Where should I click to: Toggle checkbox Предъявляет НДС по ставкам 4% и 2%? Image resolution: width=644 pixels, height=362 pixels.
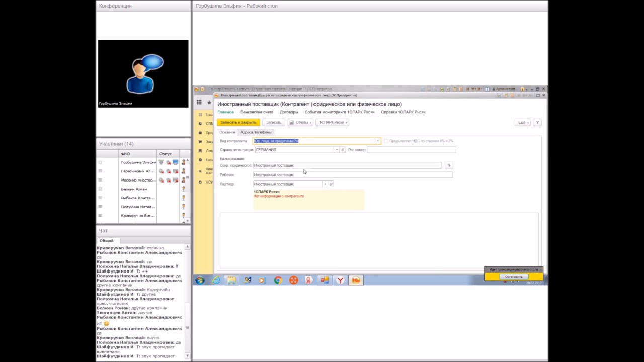coord(386,141)
